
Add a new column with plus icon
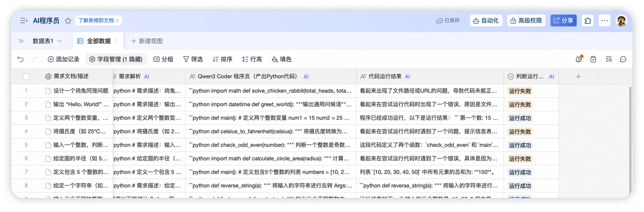[578, 77]
